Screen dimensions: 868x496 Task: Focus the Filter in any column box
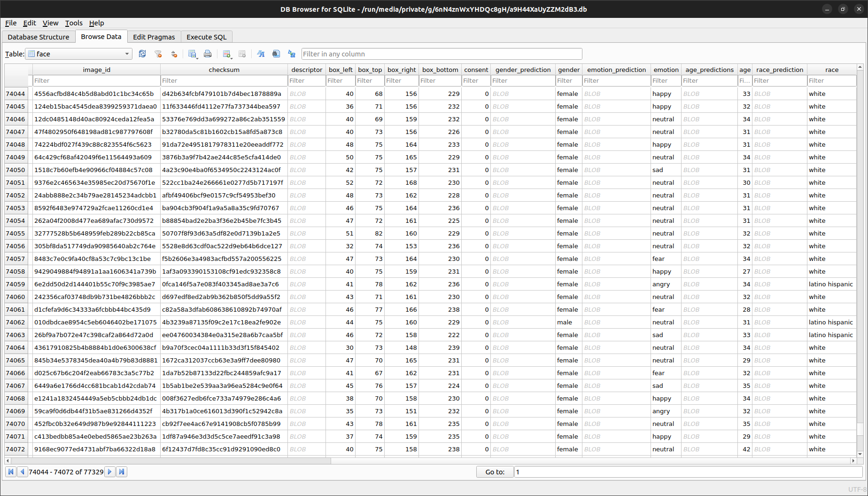pos(442,54)
